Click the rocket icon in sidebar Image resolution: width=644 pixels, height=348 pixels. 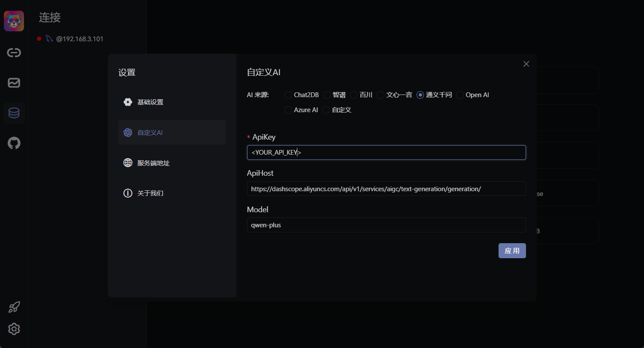click(14, 307)
